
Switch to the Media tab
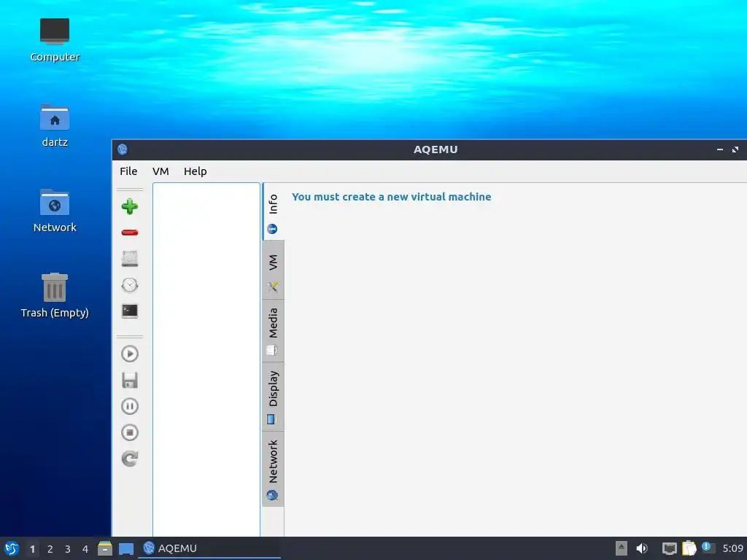[273, 331]
